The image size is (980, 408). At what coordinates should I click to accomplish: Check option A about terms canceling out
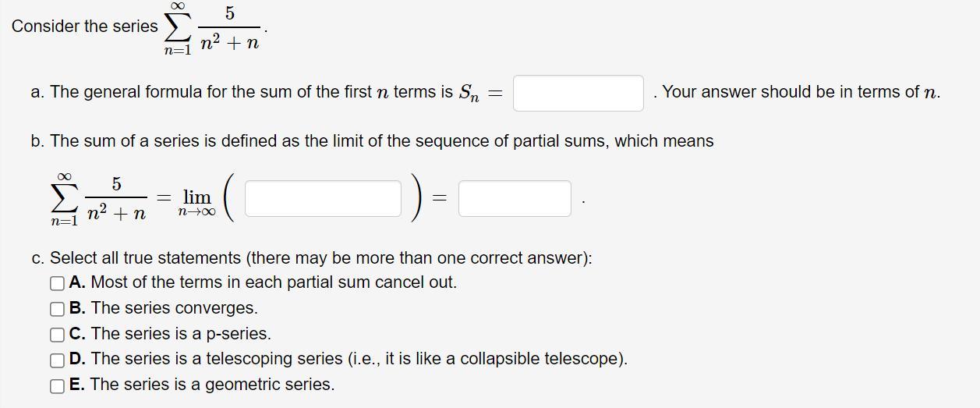point(57,283)
